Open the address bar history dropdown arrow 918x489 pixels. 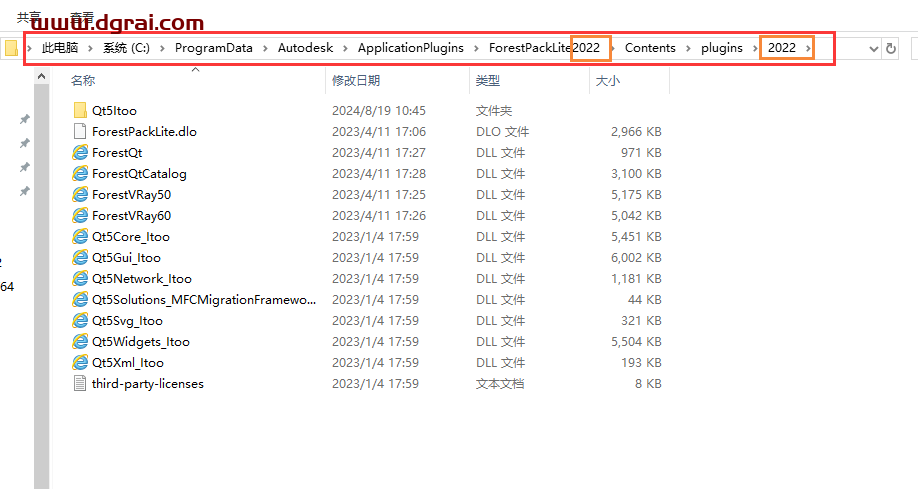873,48
